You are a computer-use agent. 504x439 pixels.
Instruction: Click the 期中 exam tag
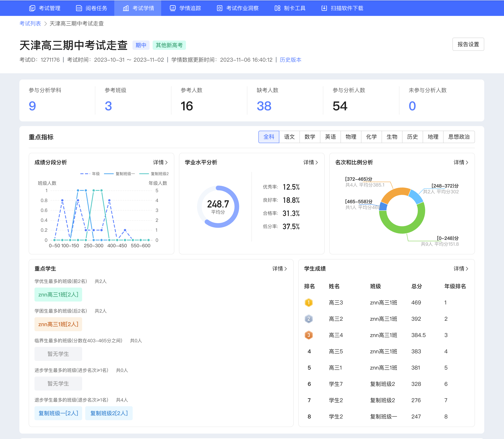141,45
